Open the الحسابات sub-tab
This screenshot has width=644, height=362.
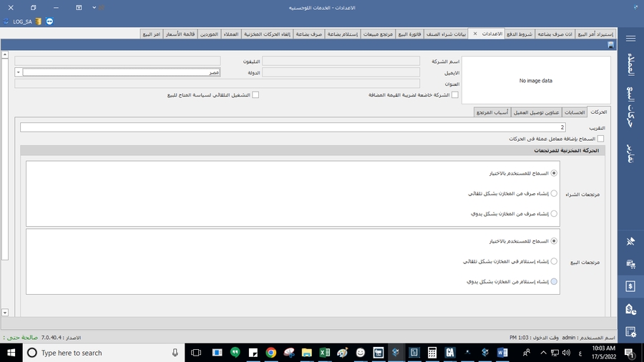575,112
